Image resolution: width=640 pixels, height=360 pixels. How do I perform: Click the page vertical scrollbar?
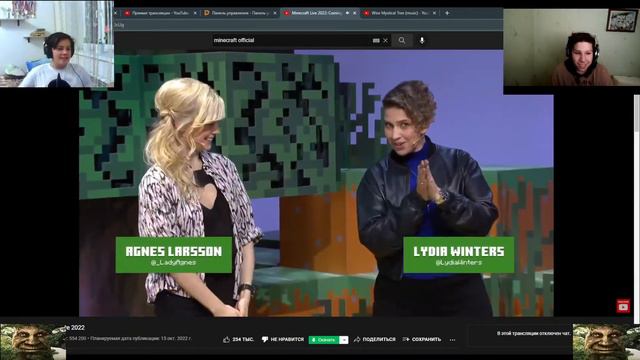click(x=637, y=208)
